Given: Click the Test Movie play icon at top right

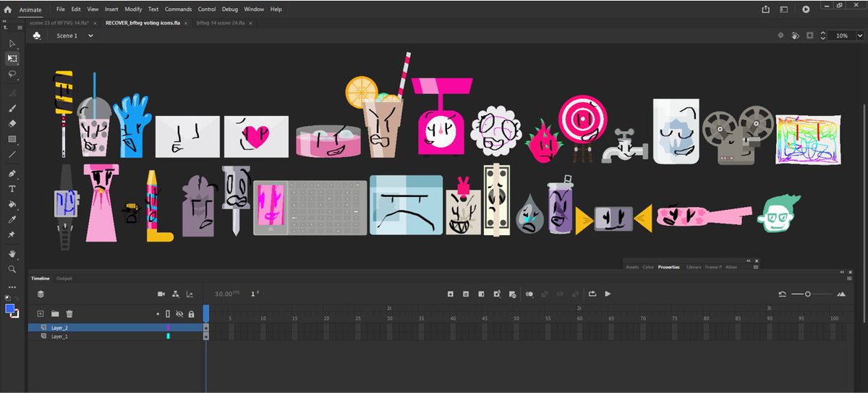Looking at the screenshot, I should coord(806,9).
